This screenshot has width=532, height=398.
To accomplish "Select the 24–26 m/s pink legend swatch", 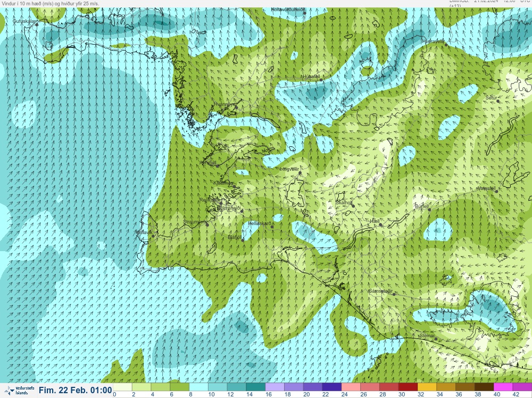I will 351,387.
